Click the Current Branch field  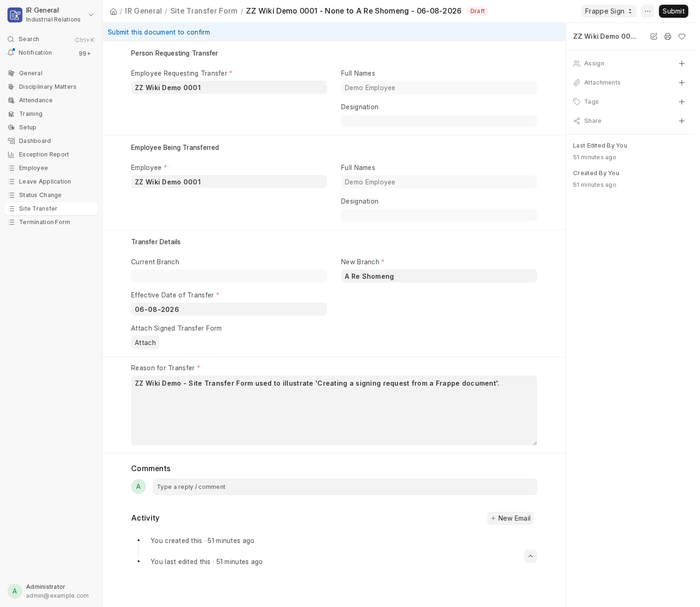click(229, 276)
